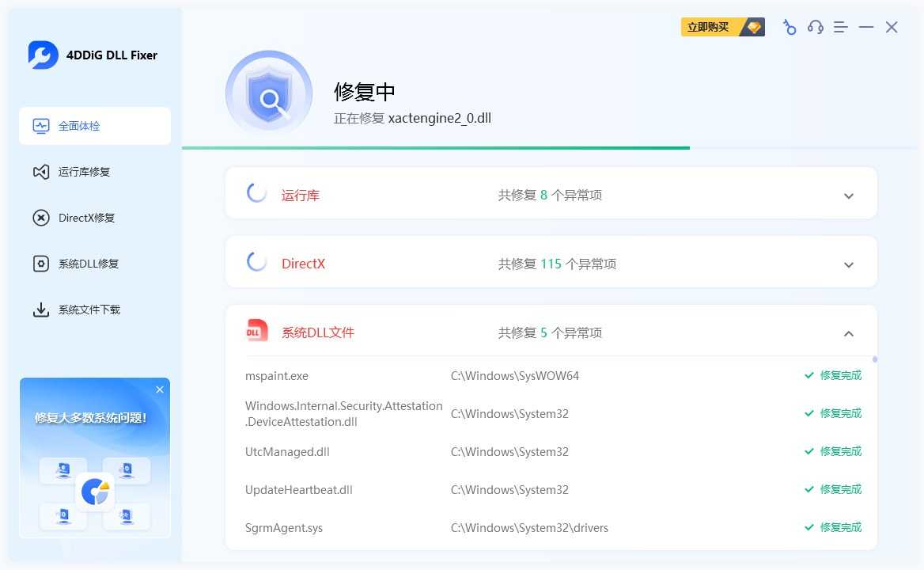This screenshot has width=924, height=570.
Task: Minimize the DLL Fixer window
Action: (865, 27)
